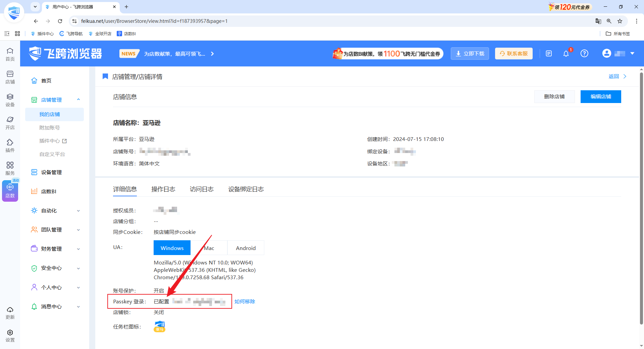
Task: Switch to the 访问日志 tab
Action: (x=202, y=189)
